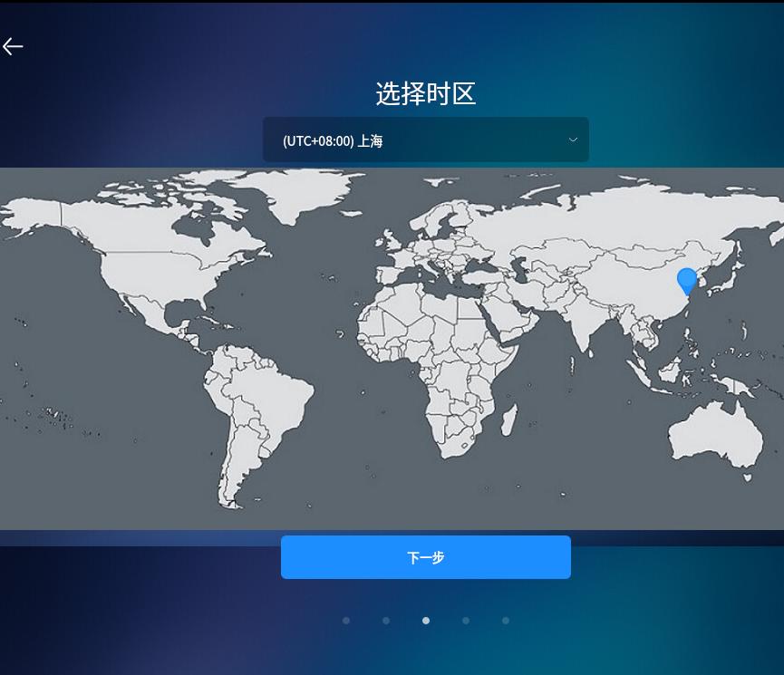This screenshot has height=675, width=784.
Task: Open the (UTC+08:00) 上海 timezone dropdown
Action: (425, 140)
